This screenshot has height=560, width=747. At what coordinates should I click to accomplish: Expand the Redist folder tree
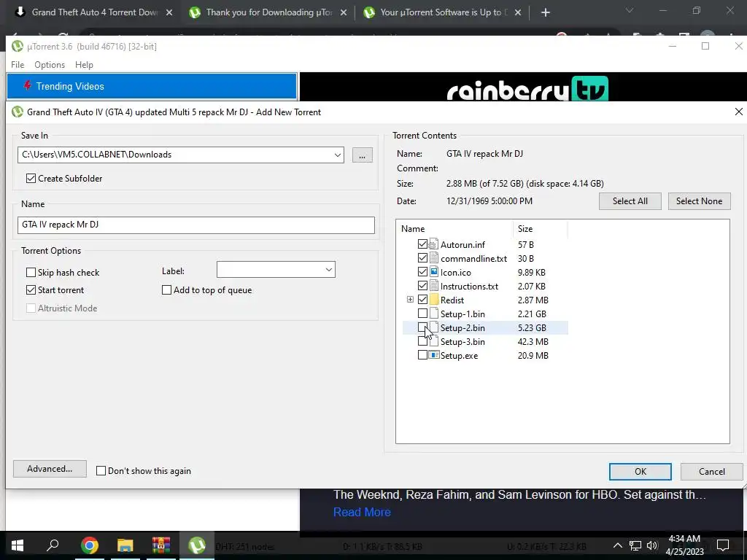pyautogui.click(x=410, y=300)
